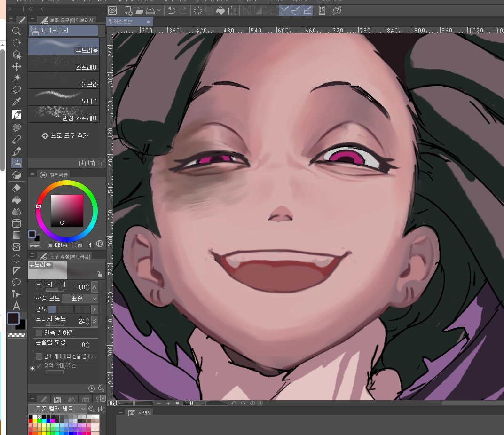
Task: Select the Brush tool
Action: point(16,151)
